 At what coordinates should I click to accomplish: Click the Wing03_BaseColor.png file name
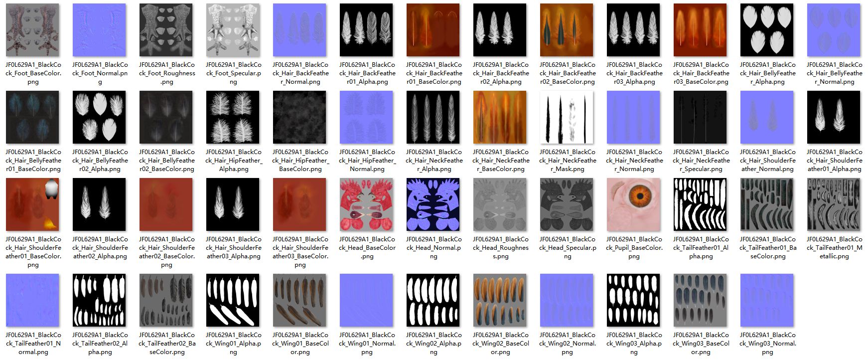coord(701,344)
